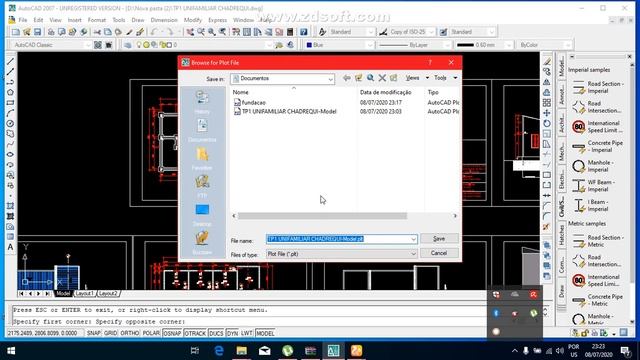The width and height of the screenshot is (640, 360).
Task: Toggle ORTHO mode in status bar
Action: [130, 333]
